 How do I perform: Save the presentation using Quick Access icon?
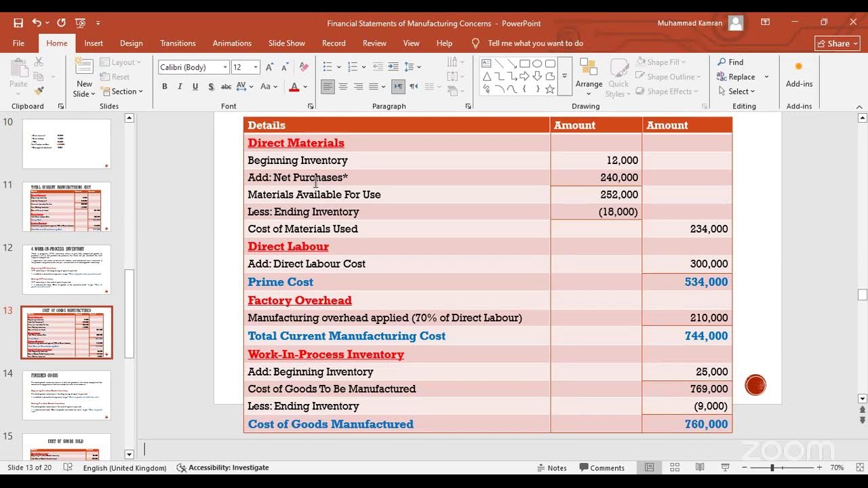pyautogui.click(x=18, y=23)
